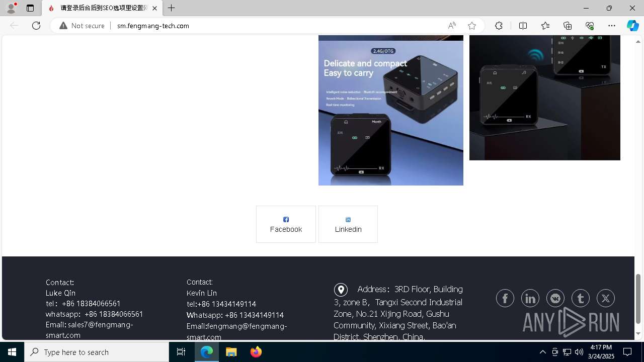Click the LinkedIn circle icon in footer

530,298
